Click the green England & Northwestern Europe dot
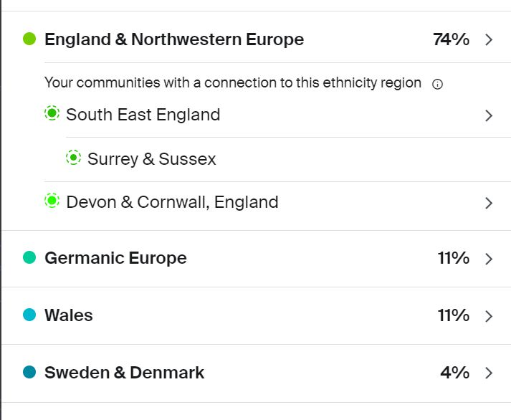The height and width of the screenshot is (420, 511). [x=29, y=39]
